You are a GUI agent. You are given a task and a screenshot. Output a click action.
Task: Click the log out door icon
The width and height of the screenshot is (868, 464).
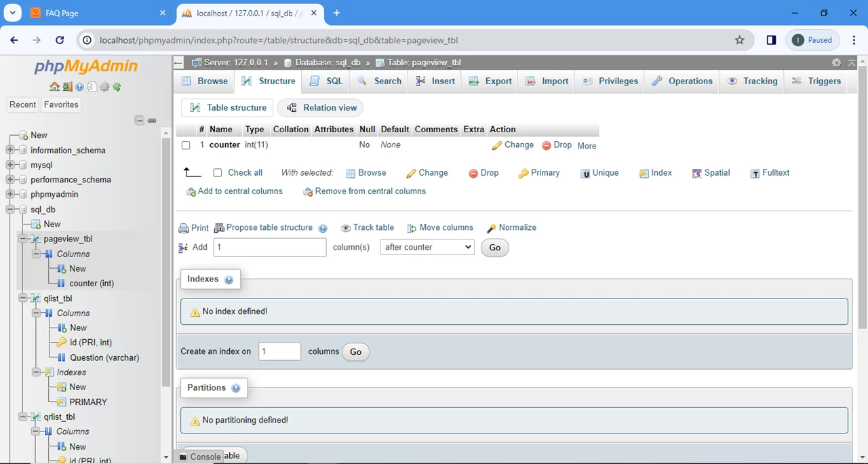tap(67, 87)
